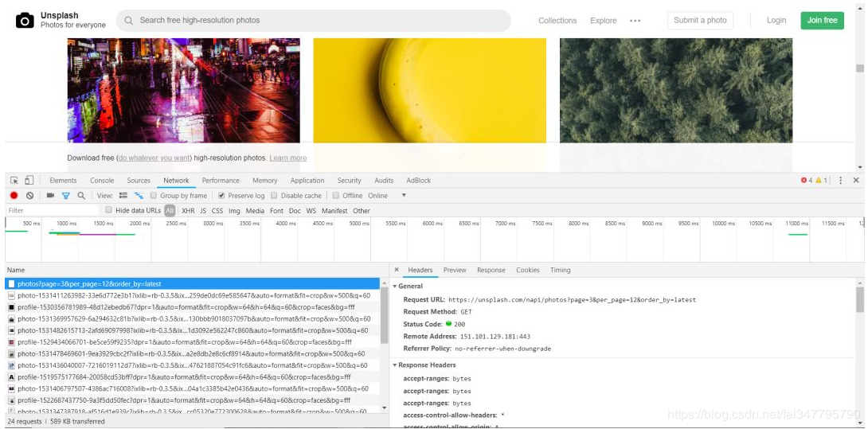Close the DevTools panel

click(856, 181)
